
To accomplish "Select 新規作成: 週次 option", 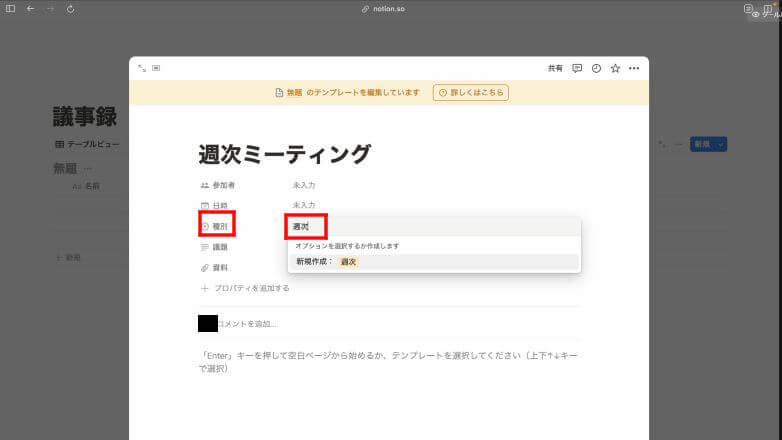I will pyautogui.click(x=434, y=262).
